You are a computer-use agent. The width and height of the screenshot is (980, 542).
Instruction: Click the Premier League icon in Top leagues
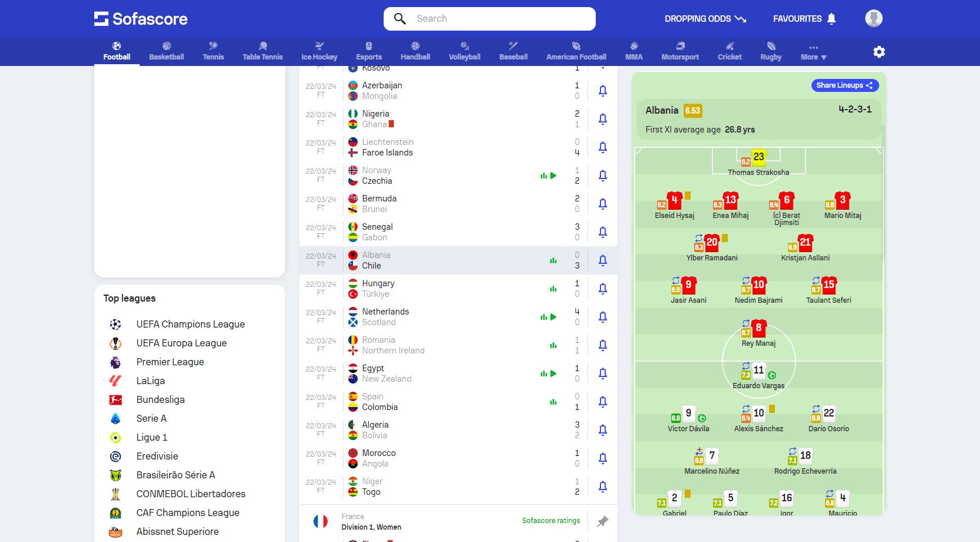click(x=116, y=362)
